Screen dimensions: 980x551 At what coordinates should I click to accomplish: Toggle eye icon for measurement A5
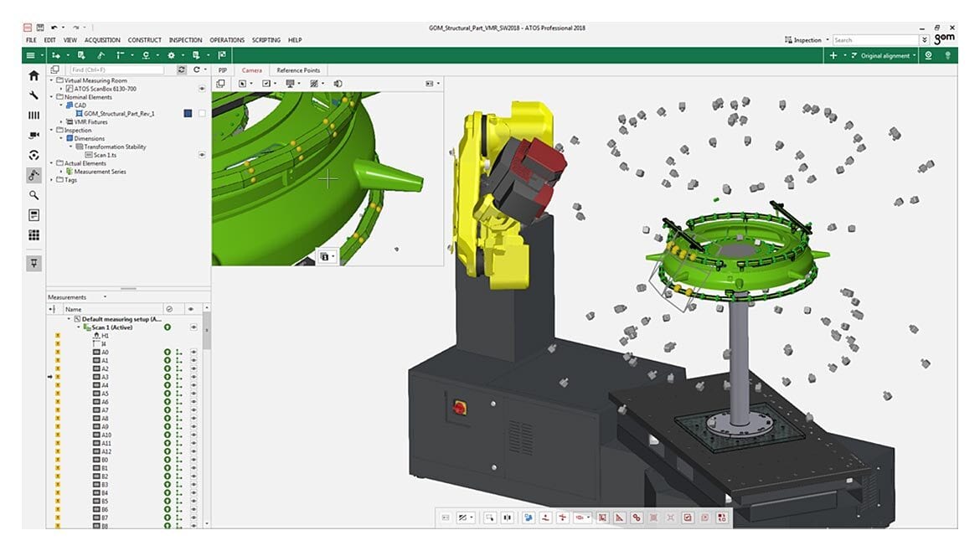pyautogui.click(x=193, y=394)
